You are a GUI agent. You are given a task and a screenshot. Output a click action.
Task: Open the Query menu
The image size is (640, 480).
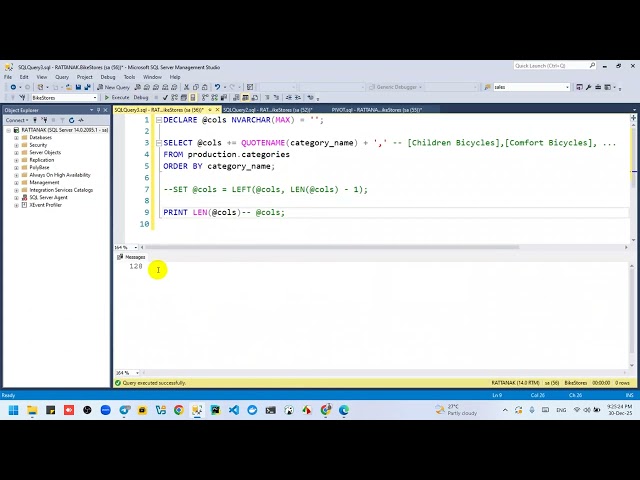coord(62,77)
